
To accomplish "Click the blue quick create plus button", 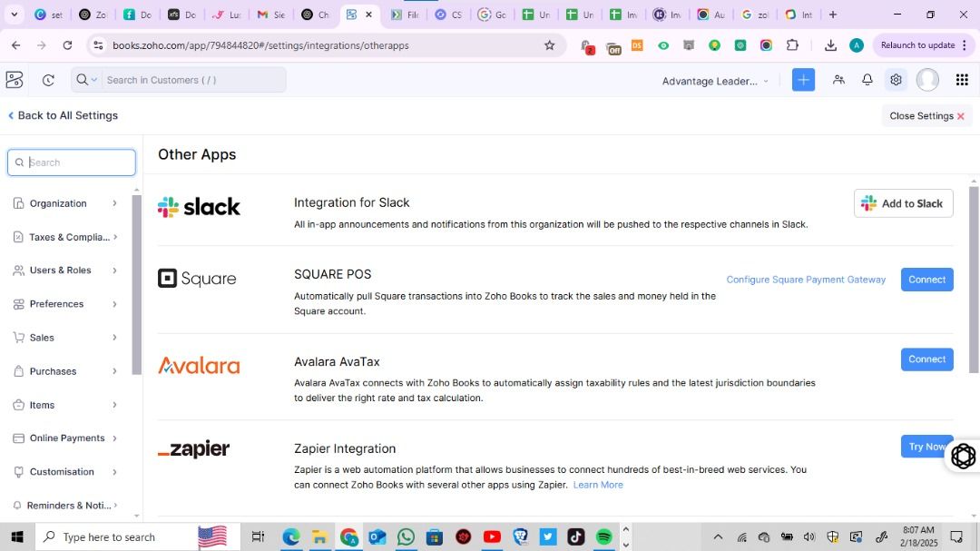I will [x=803, y=80].
